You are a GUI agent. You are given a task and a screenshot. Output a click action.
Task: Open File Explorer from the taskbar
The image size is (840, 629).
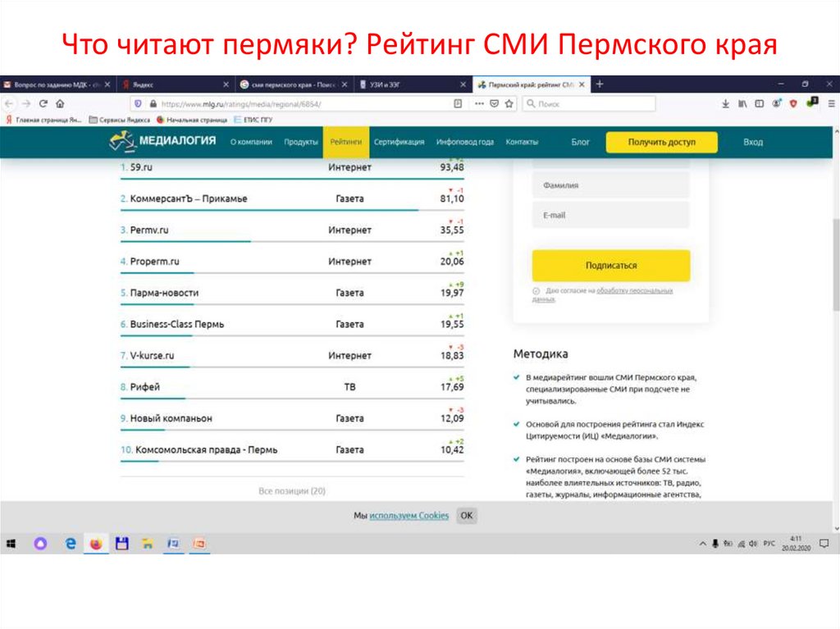coord(148,544)
